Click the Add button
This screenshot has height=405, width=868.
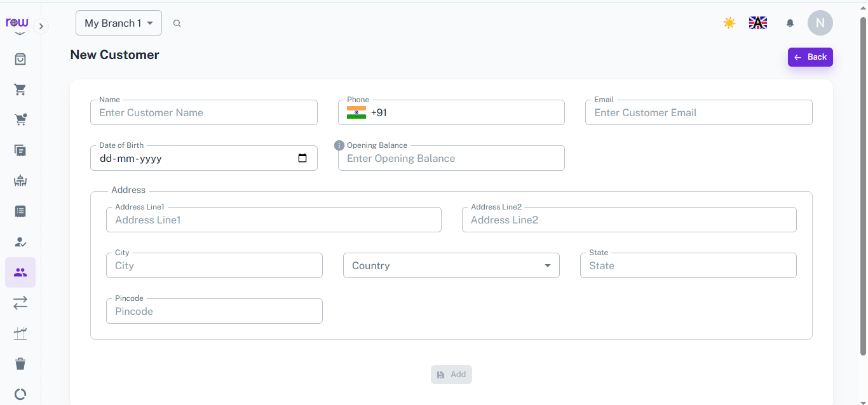click(451, 375)
